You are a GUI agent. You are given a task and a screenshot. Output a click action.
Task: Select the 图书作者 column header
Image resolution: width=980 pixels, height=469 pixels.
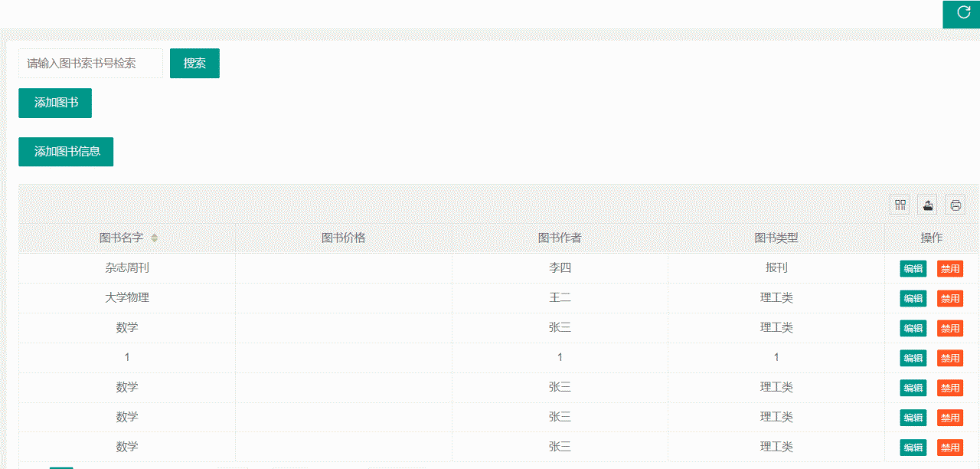tap(560, 238)
